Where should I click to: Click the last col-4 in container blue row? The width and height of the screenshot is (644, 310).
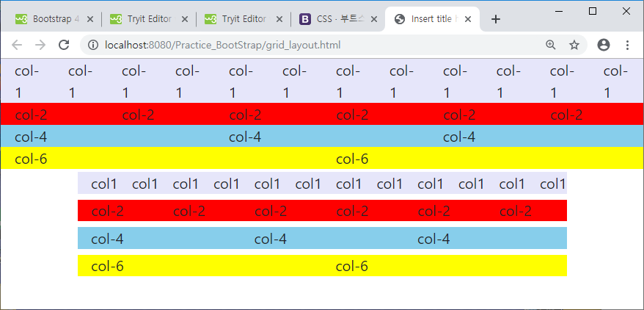(x=433, y=239)
